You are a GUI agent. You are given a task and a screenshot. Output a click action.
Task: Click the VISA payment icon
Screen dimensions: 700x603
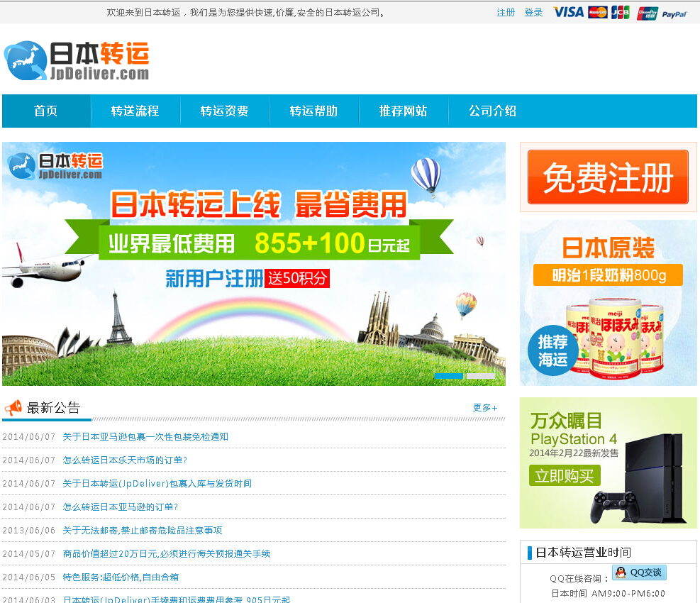[568, 12]
